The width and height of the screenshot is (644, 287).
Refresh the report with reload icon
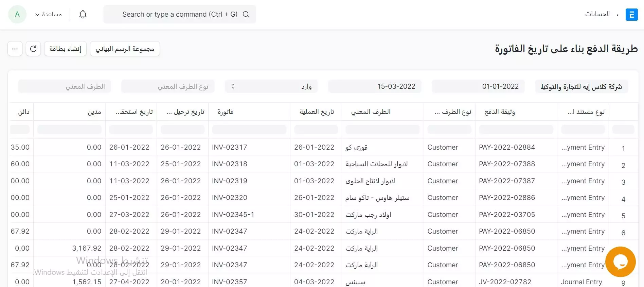[33, 49]
